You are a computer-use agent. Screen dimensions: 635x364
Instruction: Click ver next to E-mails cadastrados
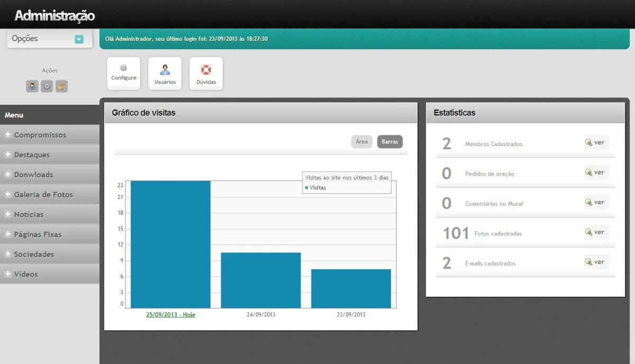[x=596, y=262]
